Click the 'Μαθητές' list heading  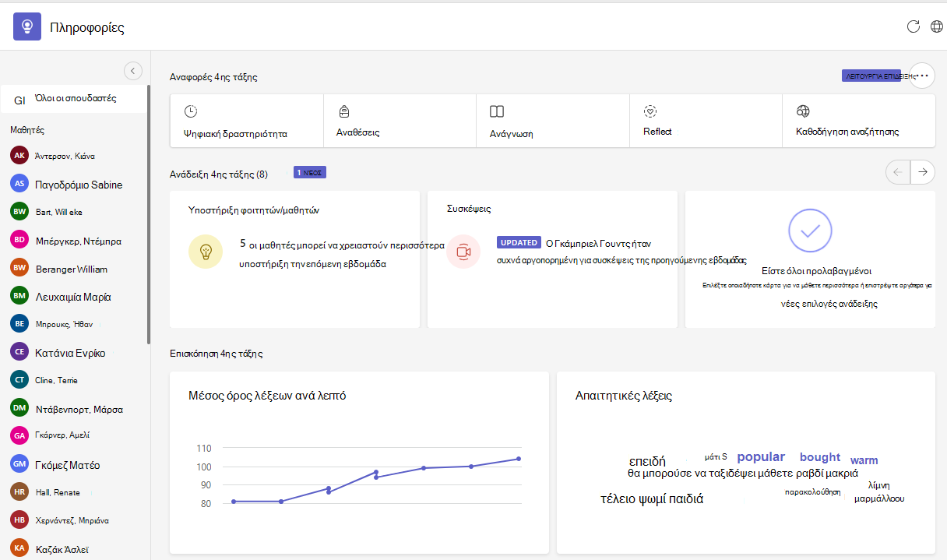pyautogui.click(x=27, y=131)
